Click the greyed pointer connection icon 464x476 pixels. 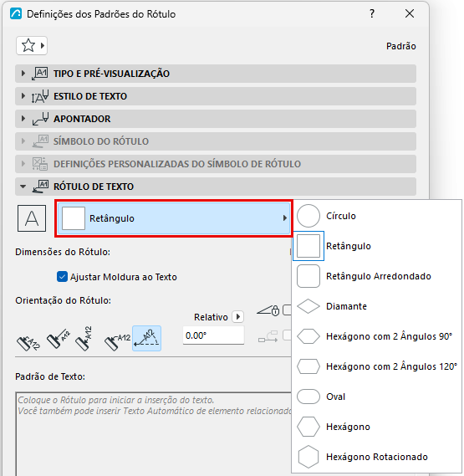tap(268, 336)
